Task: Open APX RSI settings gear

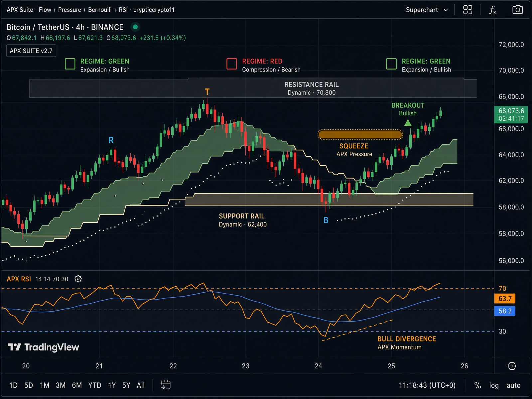Action: click(78, 279)
